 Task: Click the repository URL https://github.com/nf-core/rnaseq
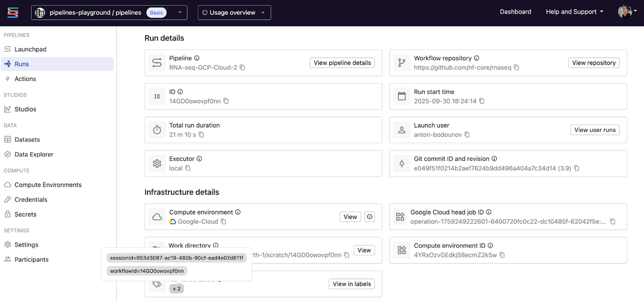462,68
